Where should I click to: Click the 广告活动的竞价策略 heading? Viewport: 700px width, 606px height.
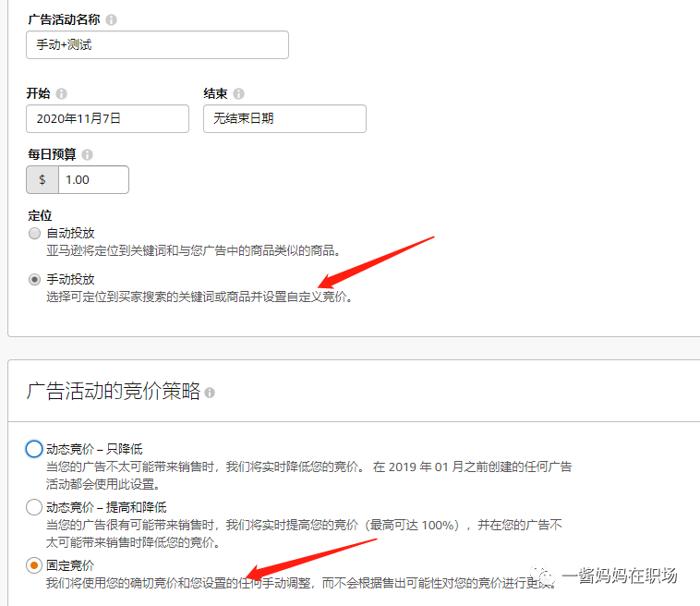114,391
